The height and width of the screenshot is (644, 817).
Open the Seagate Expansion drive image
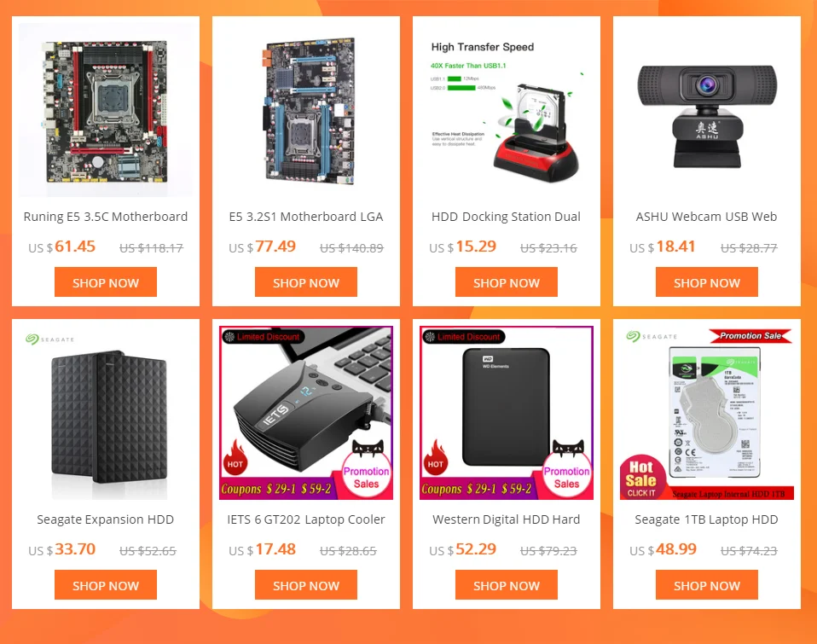[x=106, y=413]
